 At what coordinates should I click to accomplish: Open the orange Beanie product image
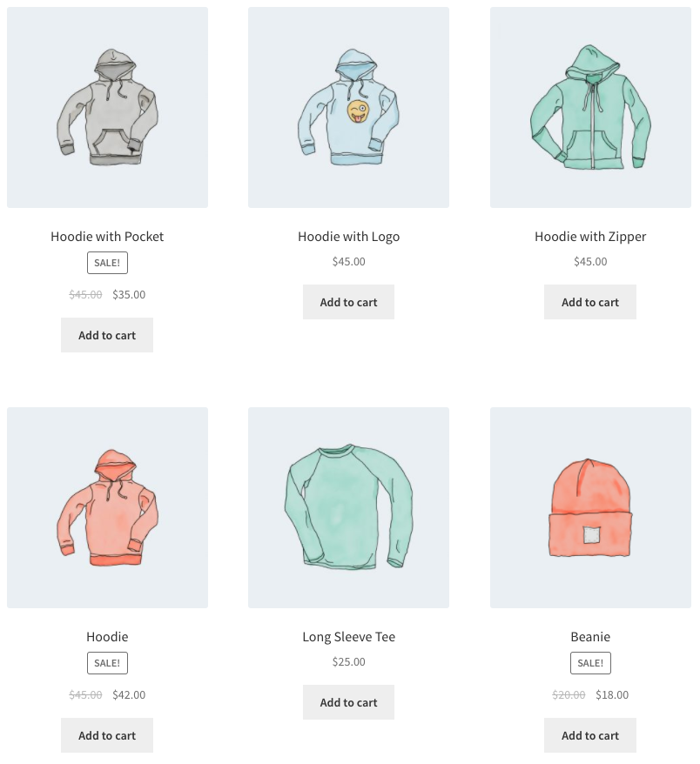point(590,507)
